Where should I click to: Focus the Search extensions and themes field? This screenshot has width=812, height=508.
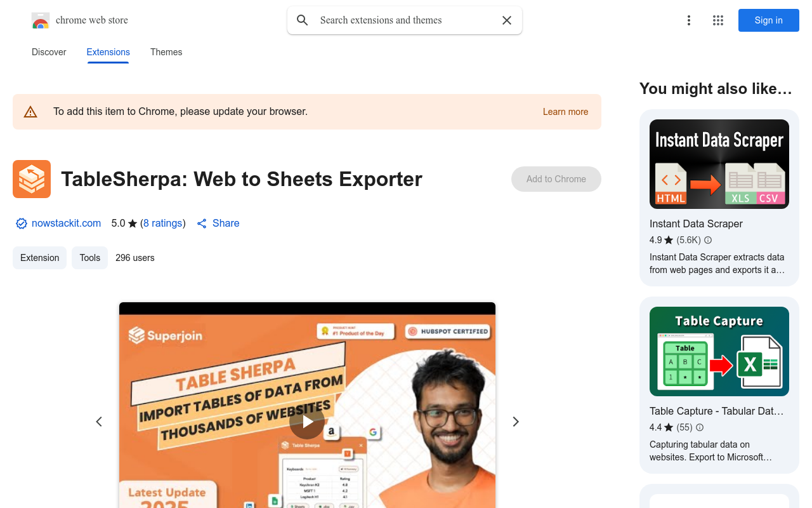tap(405, 20)
